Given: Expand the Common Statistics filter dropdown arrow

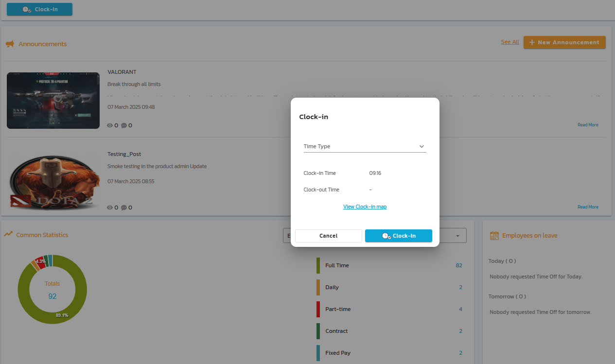Looking at the screenshot, I should pyautogui.click(x=457, y=236).
